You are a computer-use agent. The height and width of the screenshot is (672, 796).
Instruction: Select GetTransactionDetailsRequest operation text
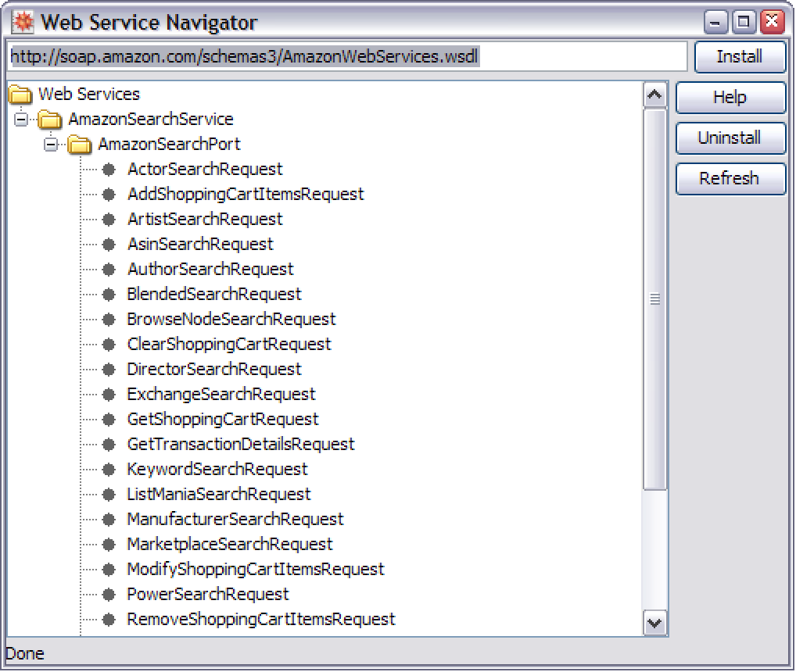241,445
